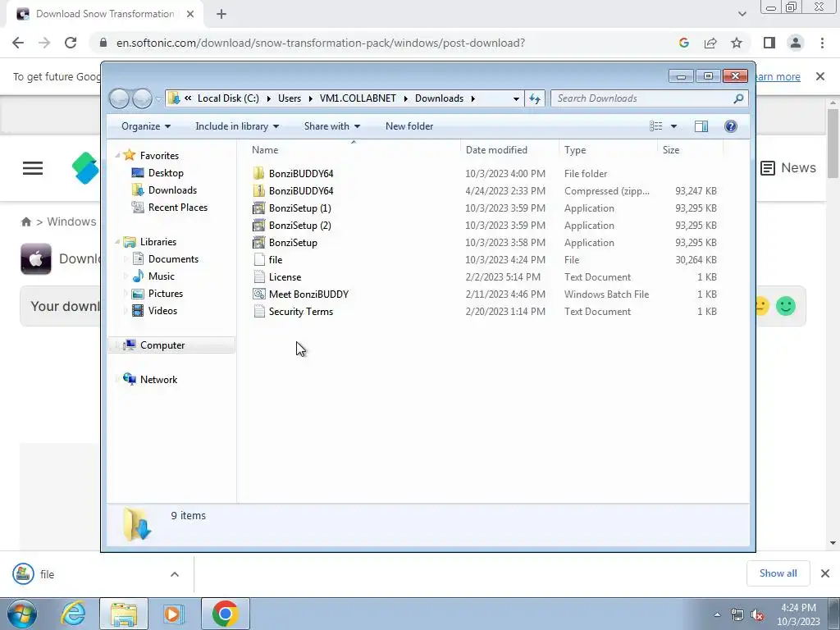Click the New folder button
840x630 pixels.
point(409,126)
